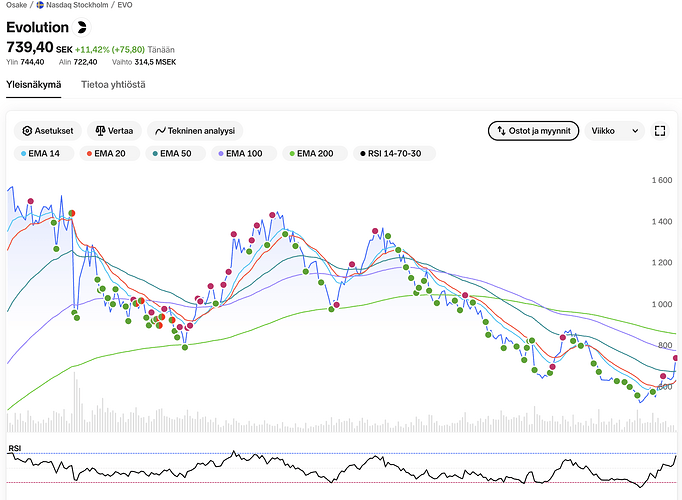
Task: Click the tallest volume bar in the chart
Action: [74, 402]
